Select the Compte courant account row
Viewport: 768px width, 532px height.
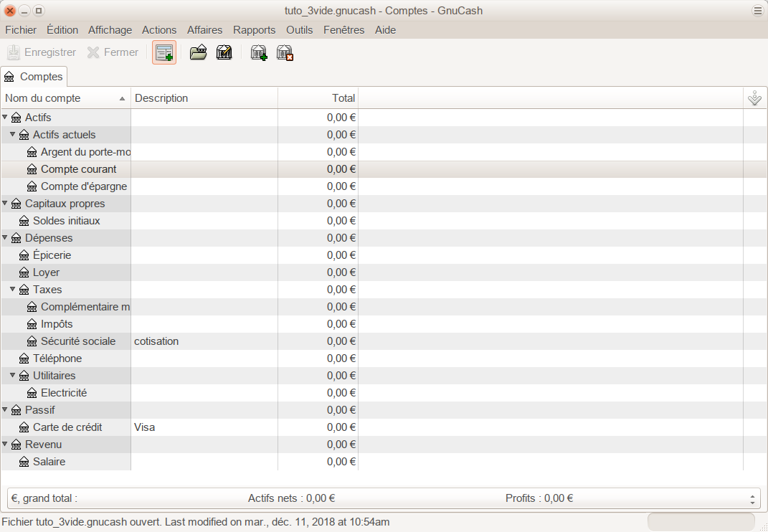[x=78, y=169]
